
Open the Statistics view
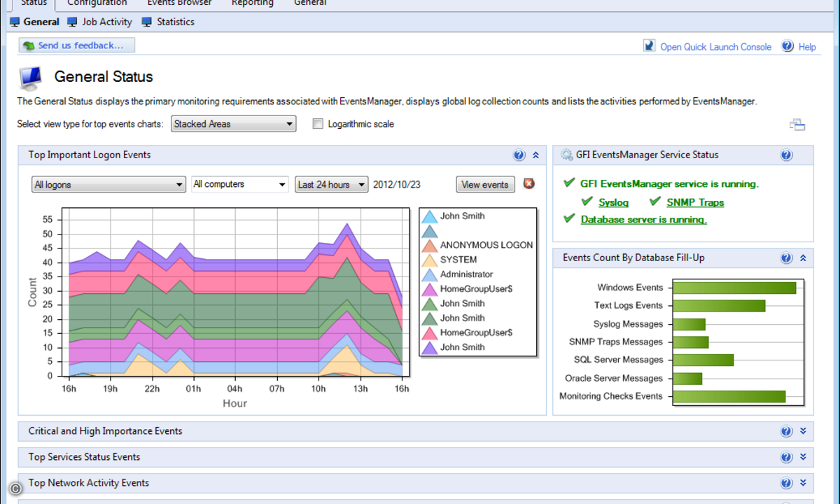coord(168,22)
